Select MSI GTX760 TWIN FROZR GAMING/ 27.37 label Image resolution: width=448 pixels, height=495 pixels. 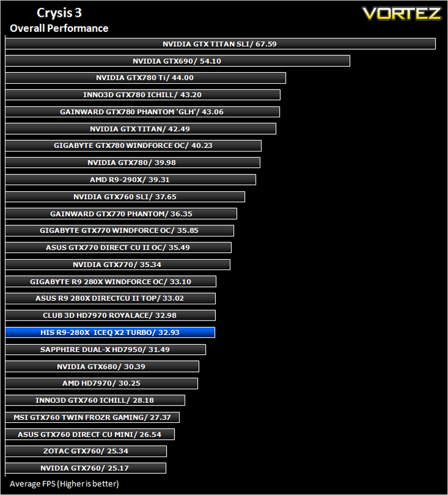(92, 417)
